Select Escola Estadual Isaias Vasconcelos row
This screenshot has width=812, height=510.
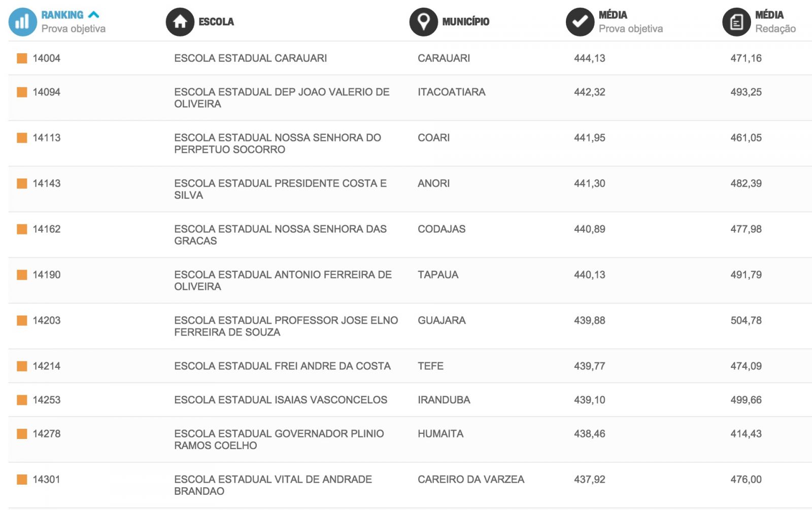coord(281,400)
